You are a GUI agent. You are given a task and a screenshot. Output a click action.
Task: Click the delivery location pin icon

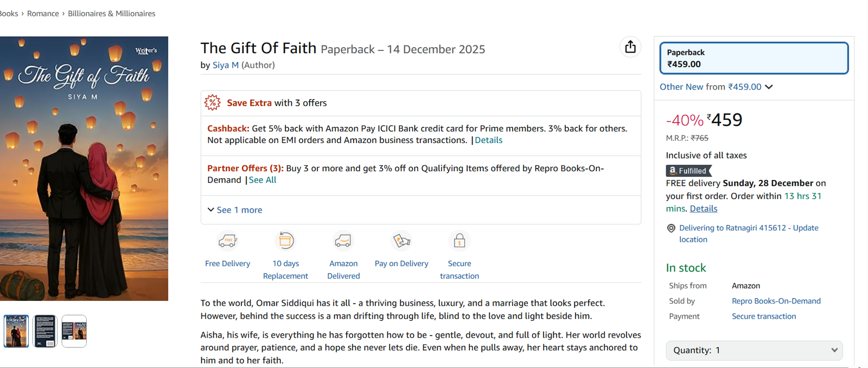(x=671, y=228)
